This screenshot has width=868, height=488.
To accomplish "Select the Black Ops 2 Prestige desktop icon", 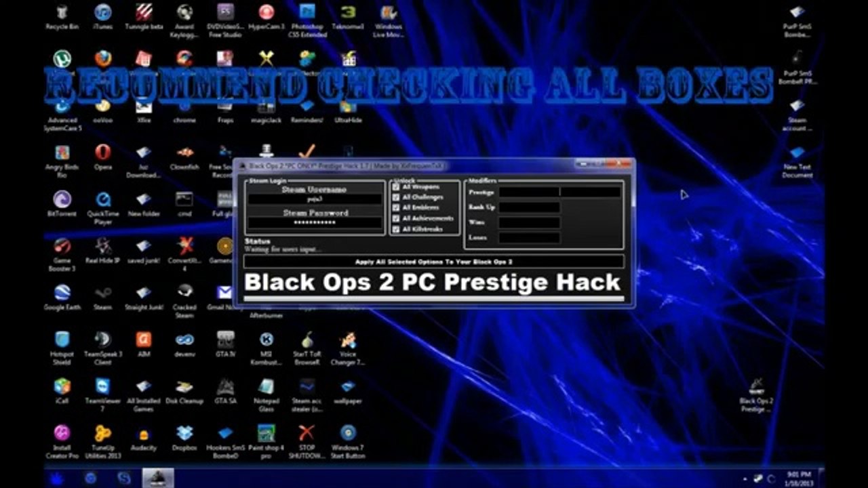I will tap(757, 394).
